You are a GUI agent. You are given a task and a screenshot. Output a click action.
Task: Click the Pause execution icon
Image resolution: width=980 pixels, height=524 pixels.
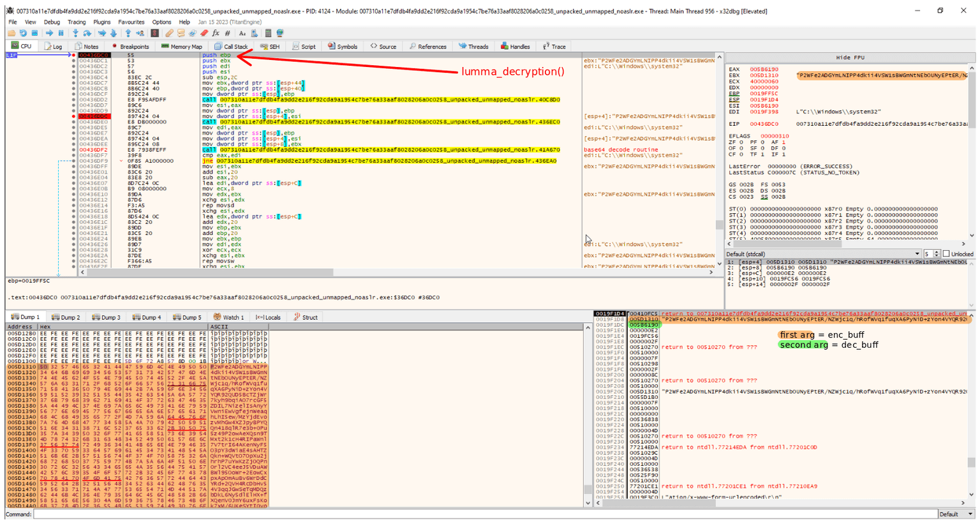click(60, 31)
